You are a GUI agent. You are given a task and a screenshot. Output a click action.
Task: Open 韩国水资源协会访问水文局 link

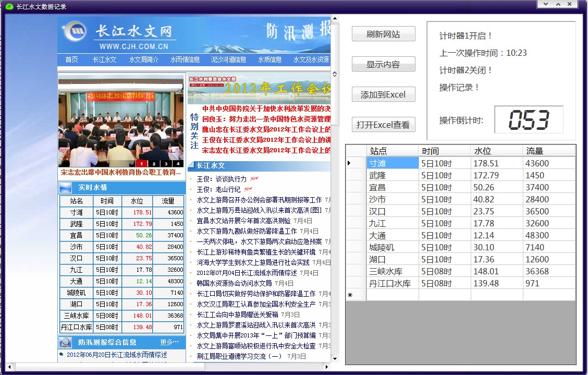click(x=235, y=283)
